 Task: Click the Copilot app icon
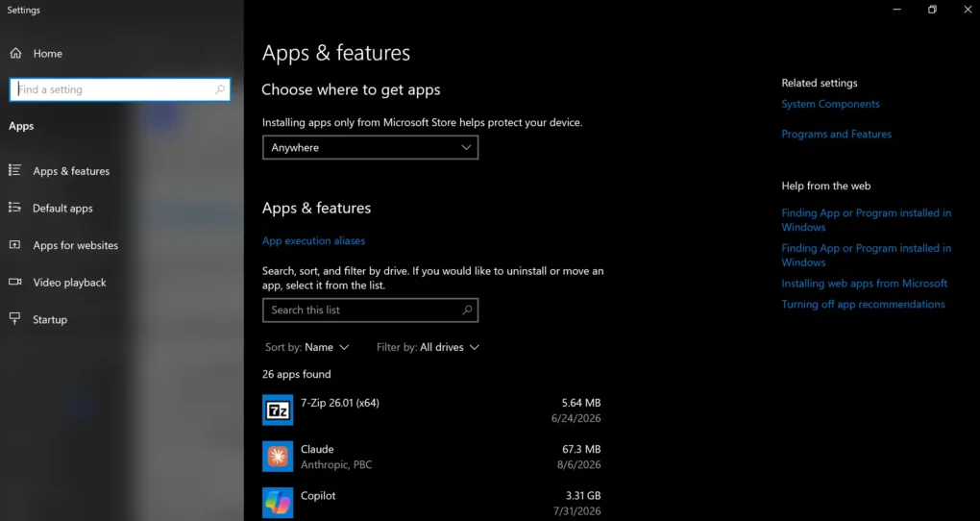pos(278,503)
